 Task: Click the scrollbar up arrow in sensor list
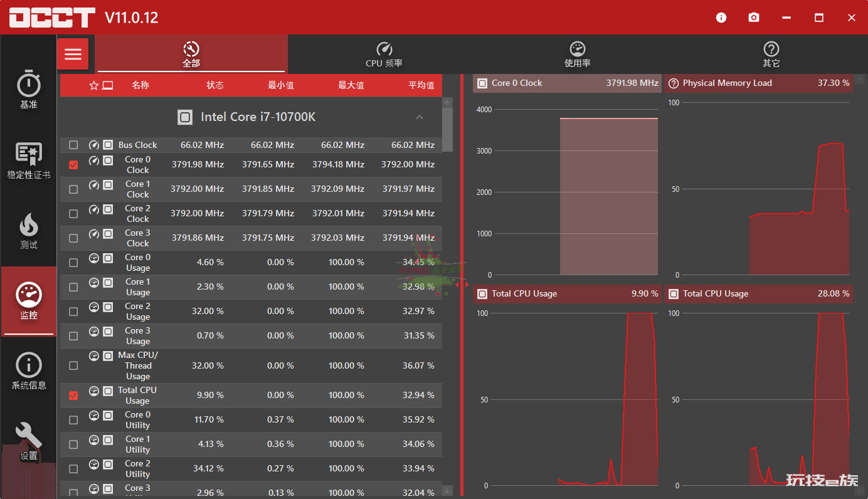point(447,102)
